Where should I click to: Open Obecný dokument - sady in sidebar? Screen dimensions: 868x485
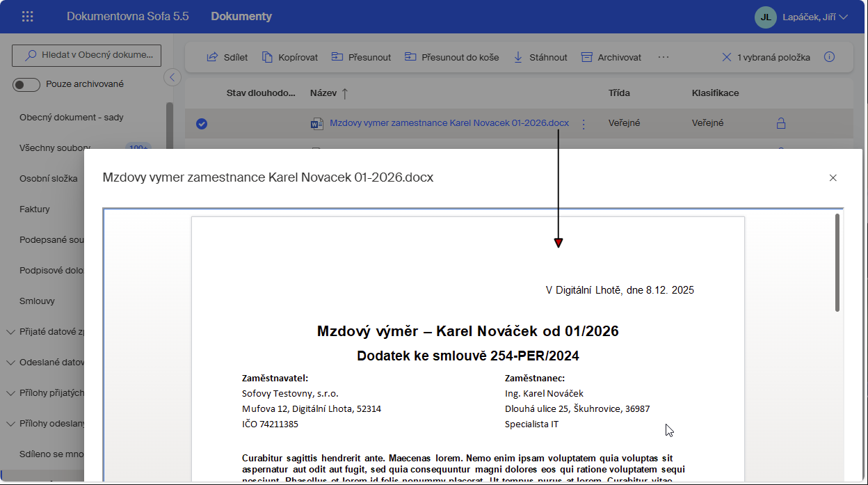point(72,118)
